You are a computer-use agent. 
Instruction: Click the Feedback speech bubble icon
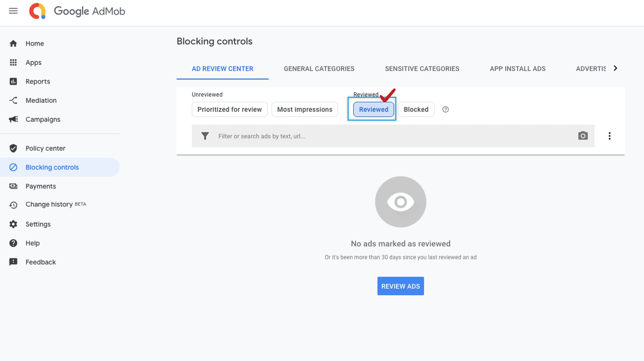click(13, 262)
